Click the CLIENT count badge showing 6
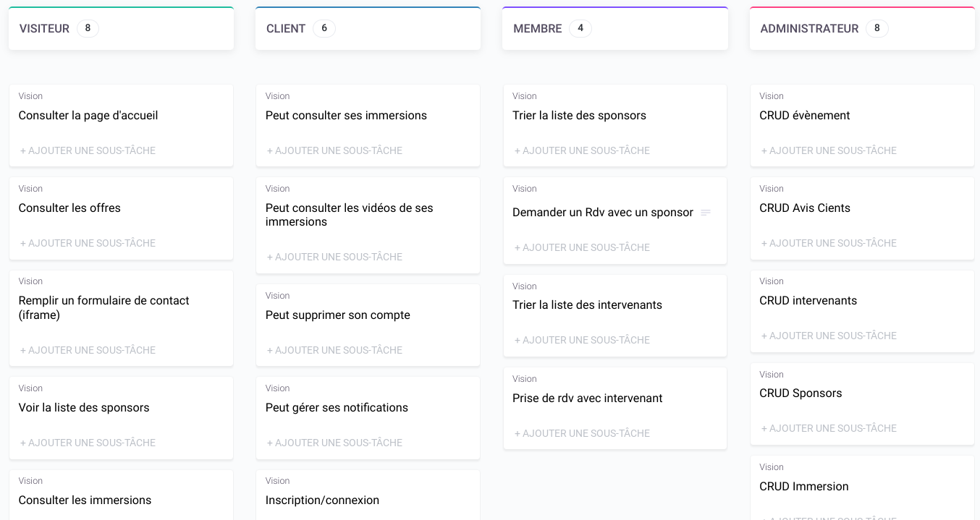The height and width of the screenshot is (520, 980). point(324,29)
